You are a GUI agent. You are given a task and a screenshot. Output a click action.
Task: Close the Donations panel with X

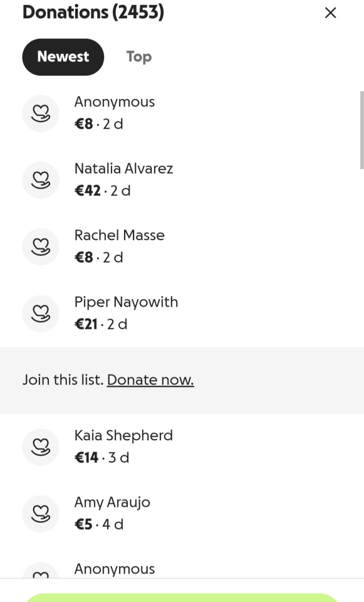click(x=330, y=13)
